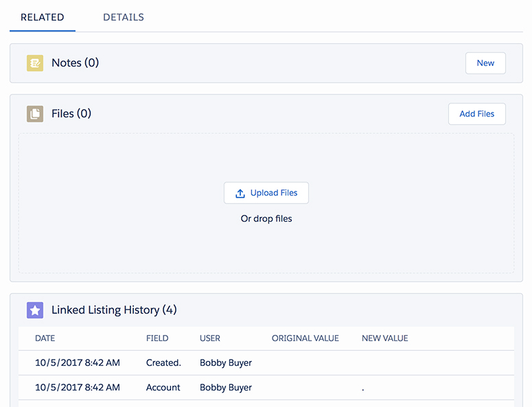This screenshot has height=407, width=532.
Task: Click the Add Files button
Action: (x=476, y=114)
